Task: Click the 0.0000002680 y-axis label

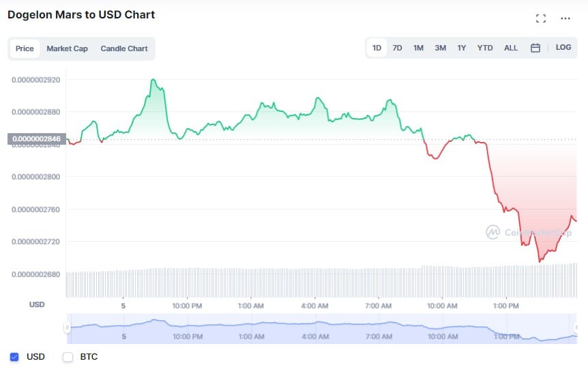Action: coord(35,274)
